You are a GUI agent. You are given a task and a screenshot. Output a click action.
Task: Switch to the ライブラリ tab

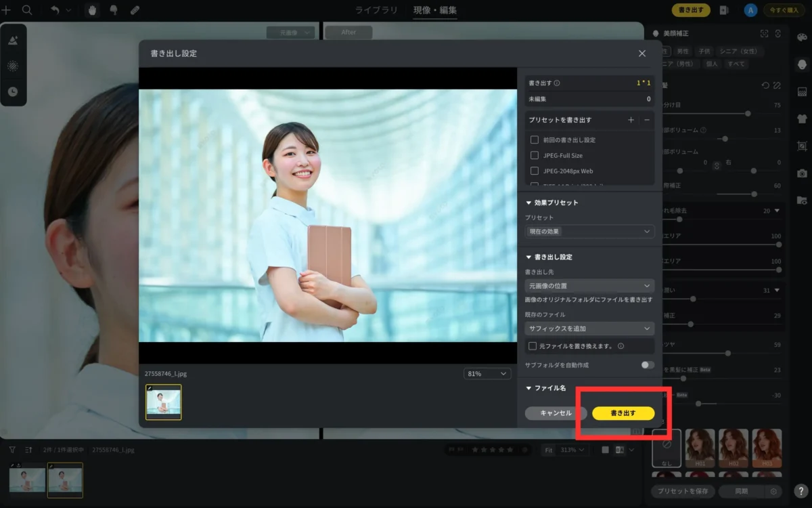pos(377,10)
